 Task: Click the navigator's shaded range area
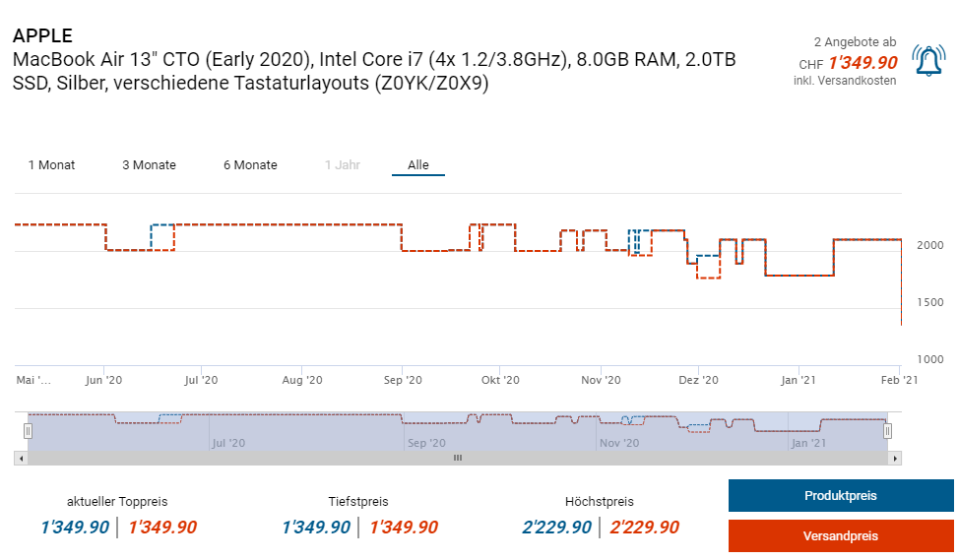coord(457,431)
